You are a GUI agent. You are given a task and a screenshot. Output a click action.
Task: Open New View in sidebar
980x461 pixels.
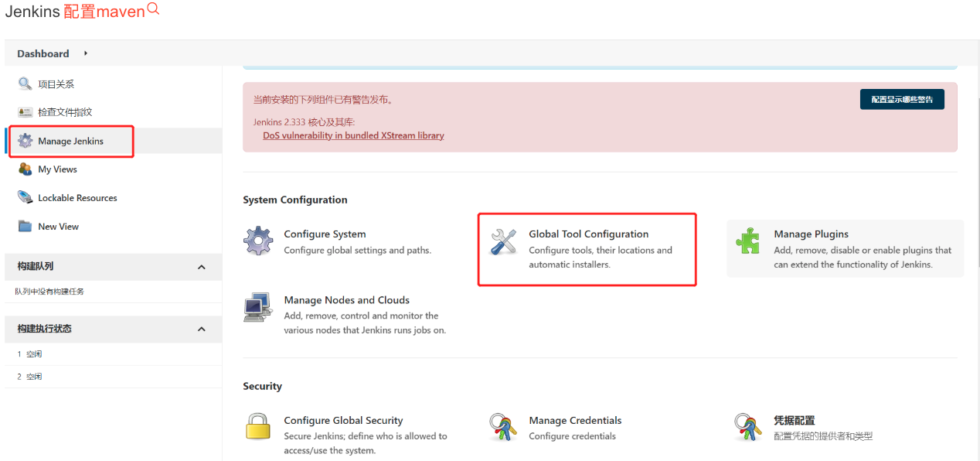pyautogui.click(x=58, y=227)
